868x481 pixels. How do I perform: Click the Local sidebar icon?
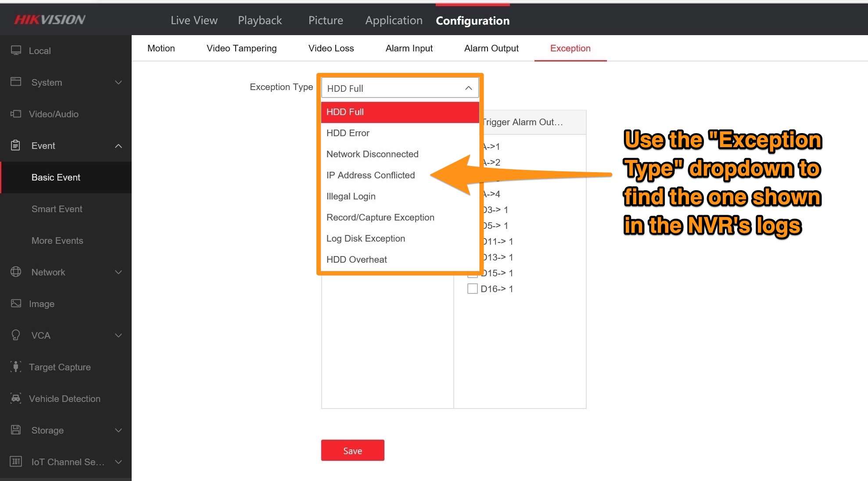click(16, 51)
